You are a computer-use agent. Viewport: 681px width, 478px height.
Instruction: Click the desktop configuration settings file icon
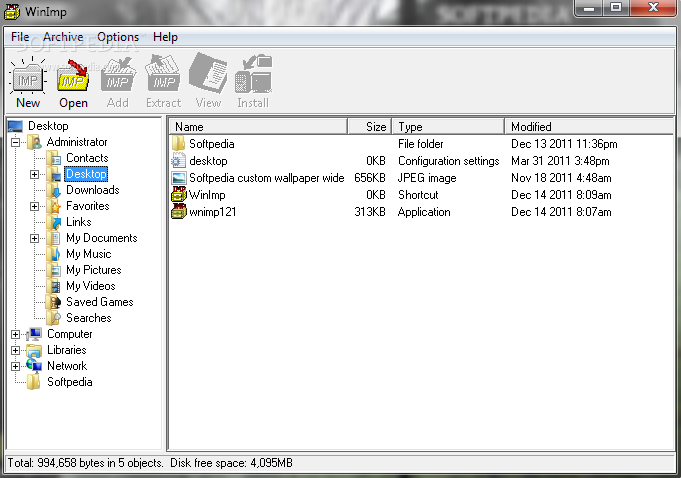click(179, 161)
